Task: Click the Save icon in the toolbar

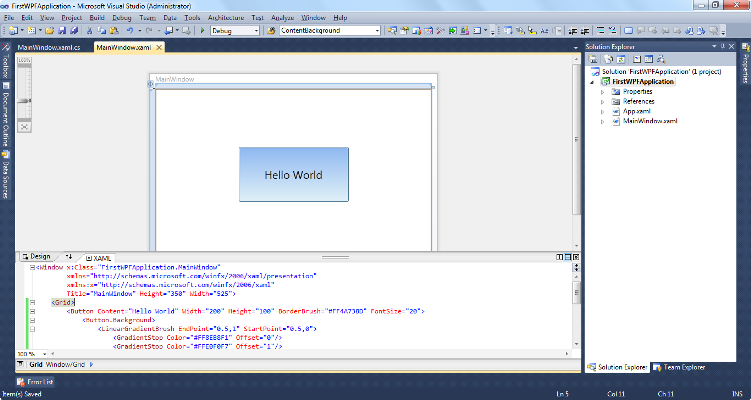Action: 62,31
